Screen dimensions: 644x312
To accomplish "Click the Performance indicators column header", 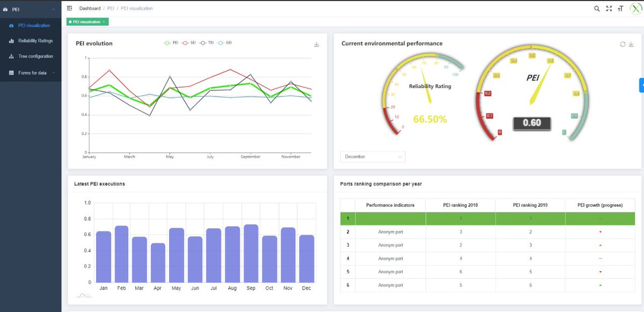I will click(390, 205).
